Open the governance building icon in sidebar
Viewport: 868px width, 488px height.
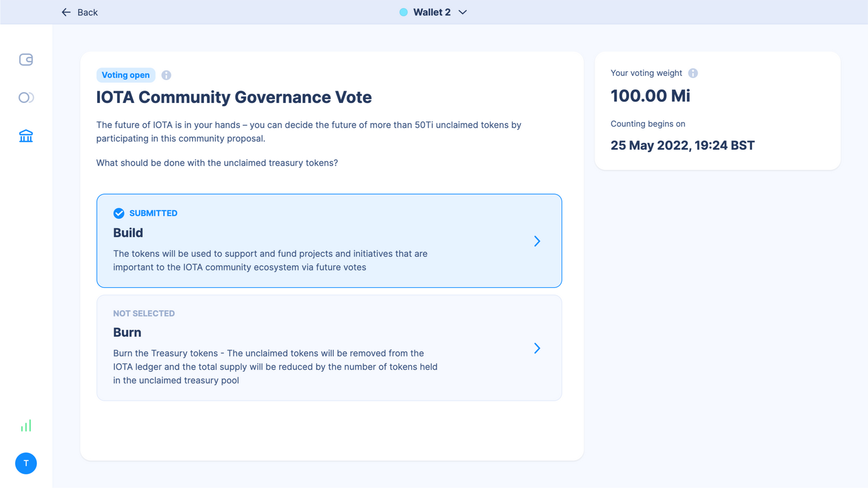pos(26,136)
